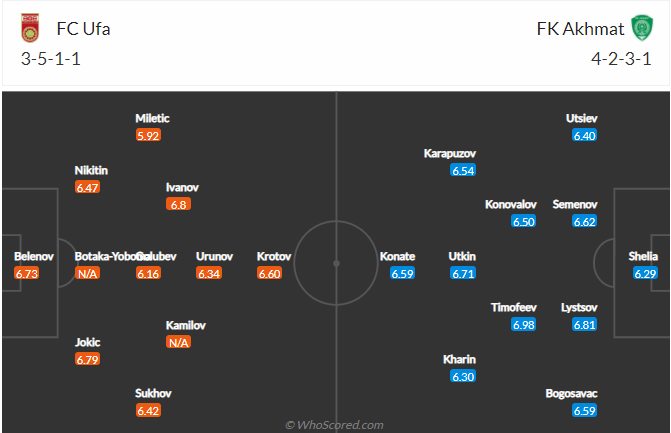Click Botaka-Yoboma's N/A rating badge

87,273
